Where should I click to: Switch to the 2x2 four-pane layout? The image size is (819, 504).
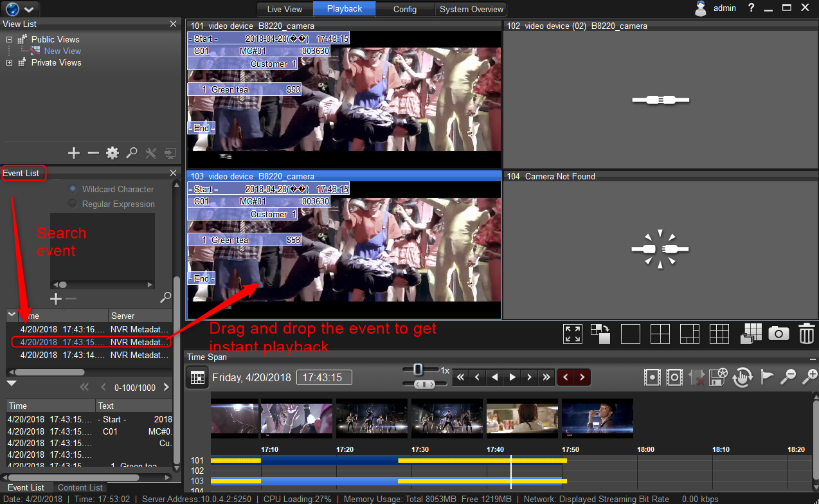point(660,334)
